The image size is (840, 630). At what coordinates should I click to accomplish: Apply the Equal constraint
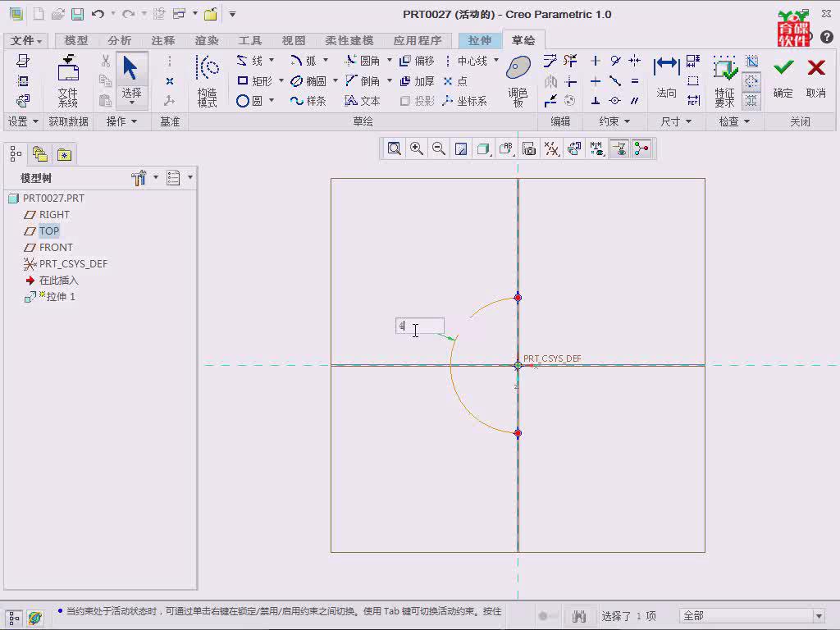(635, 81)
